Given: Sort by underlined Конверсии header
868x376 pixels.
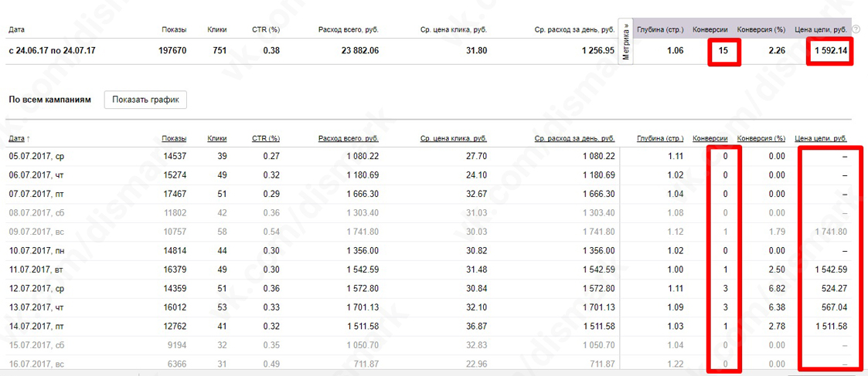Looking at the screenshot, I should click(x=710, y=139).
